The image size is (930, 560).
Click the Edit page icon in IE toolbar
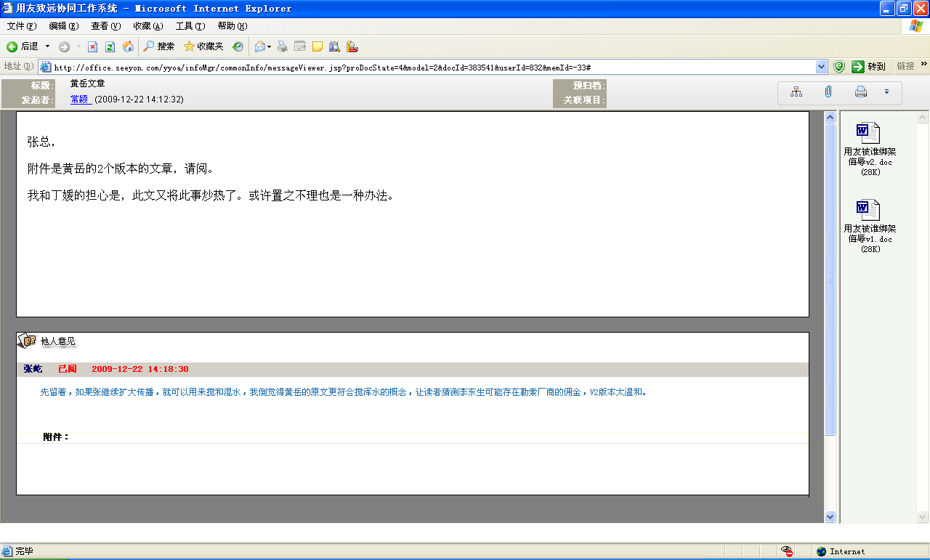tap(299, 46)
